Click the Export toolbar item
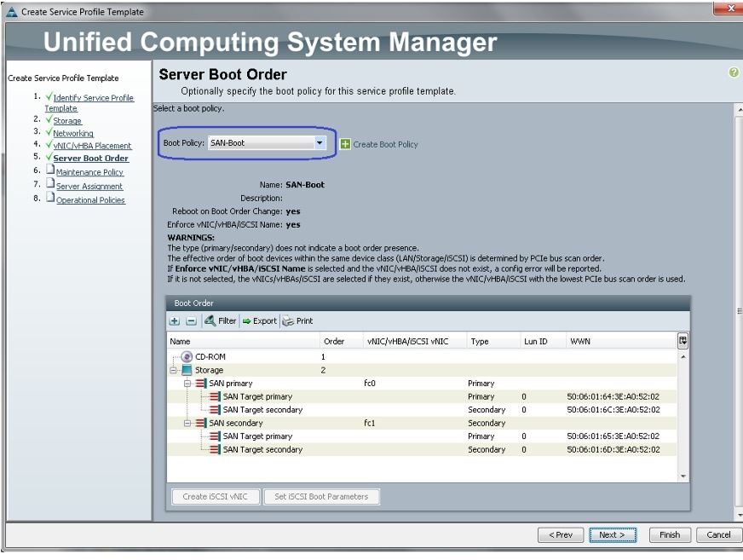 coord(259,321)
